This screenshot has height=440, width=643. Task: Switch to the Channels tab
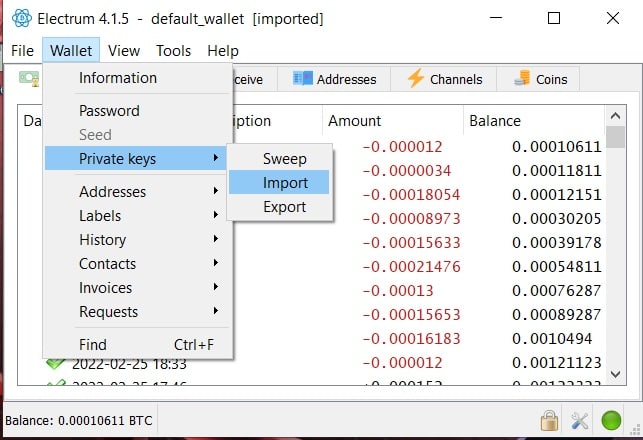point(444,79)
